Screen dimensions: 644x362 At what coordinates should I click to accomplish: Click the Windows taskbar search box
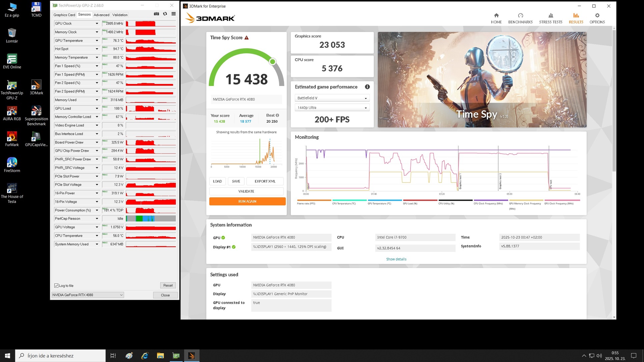(60, 356)
